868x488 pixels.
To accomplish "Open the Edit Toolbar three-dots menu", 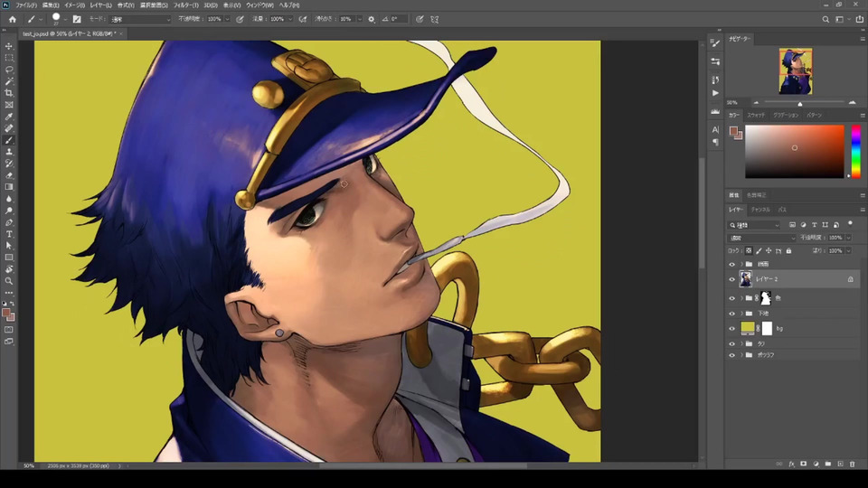I will click(x=9, y=293).
